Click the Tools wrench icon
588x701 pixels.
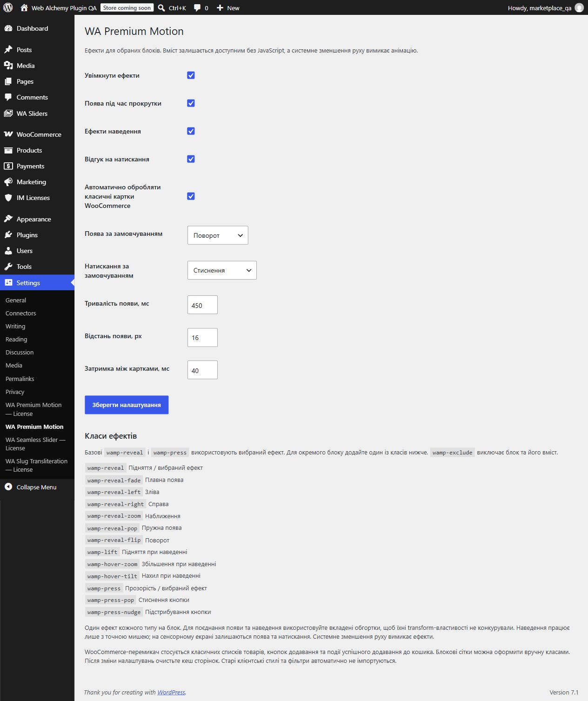8,267
